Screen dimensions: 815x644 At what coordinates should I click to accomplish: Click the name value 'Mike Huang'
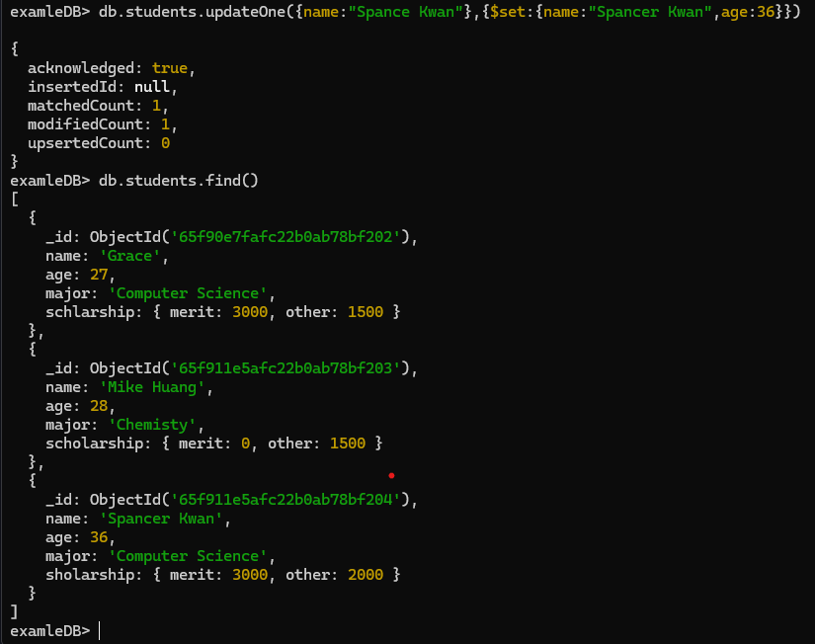[x=152, y=387]
